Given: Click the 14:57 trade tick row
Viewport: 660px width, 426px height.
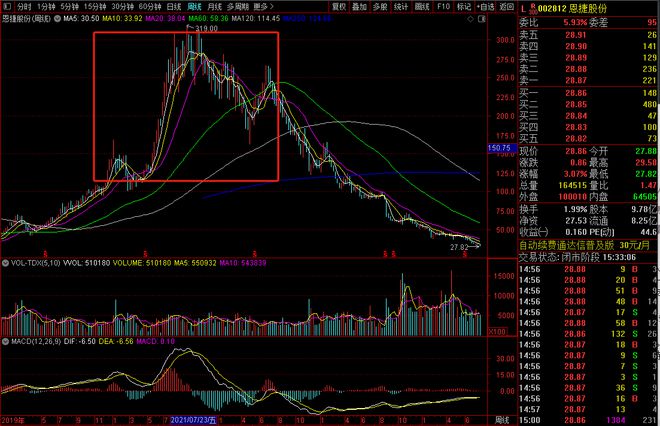Looking at the screenshot, I should pos(588,409).
